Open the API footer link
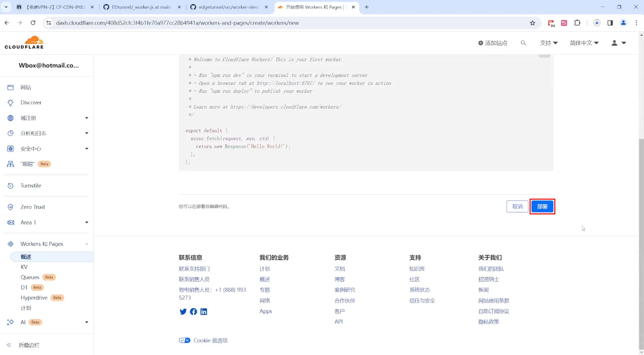644x355 pixels. (x=339, y=322)
